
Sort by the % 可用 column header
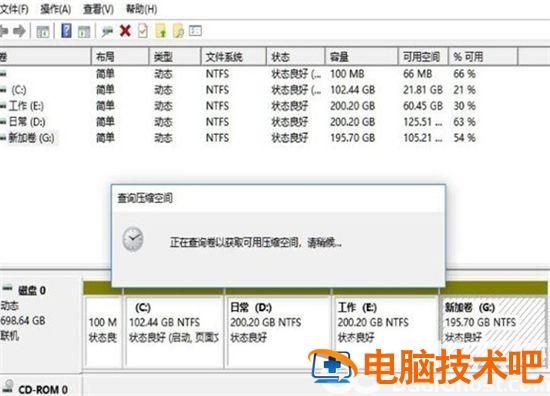click(x=483, y=56)
